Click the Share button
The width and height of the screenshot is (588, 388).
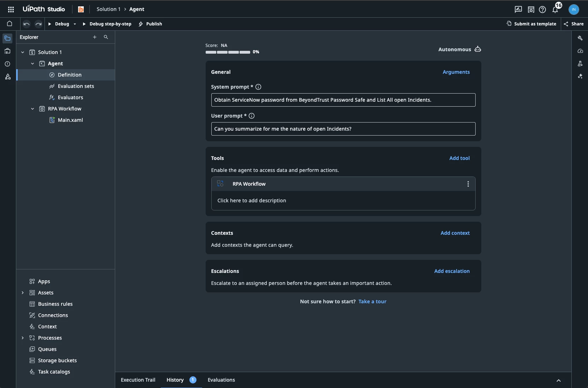(574, 24)
